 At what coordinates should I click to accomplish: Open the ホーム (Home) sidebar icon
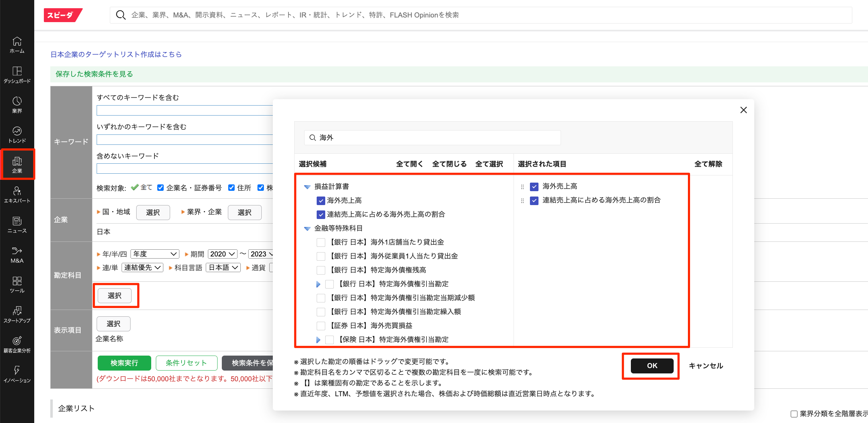pos(17,45)
